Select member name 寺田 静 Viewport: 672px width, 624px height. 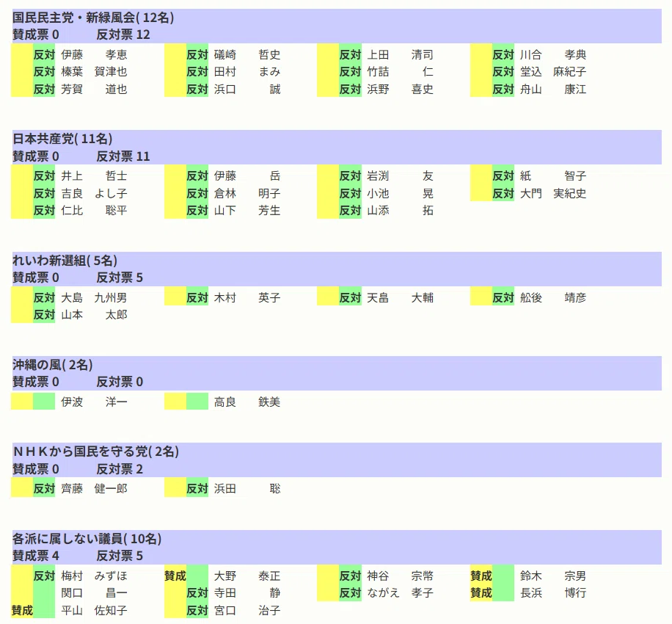(x=246, y=592)
